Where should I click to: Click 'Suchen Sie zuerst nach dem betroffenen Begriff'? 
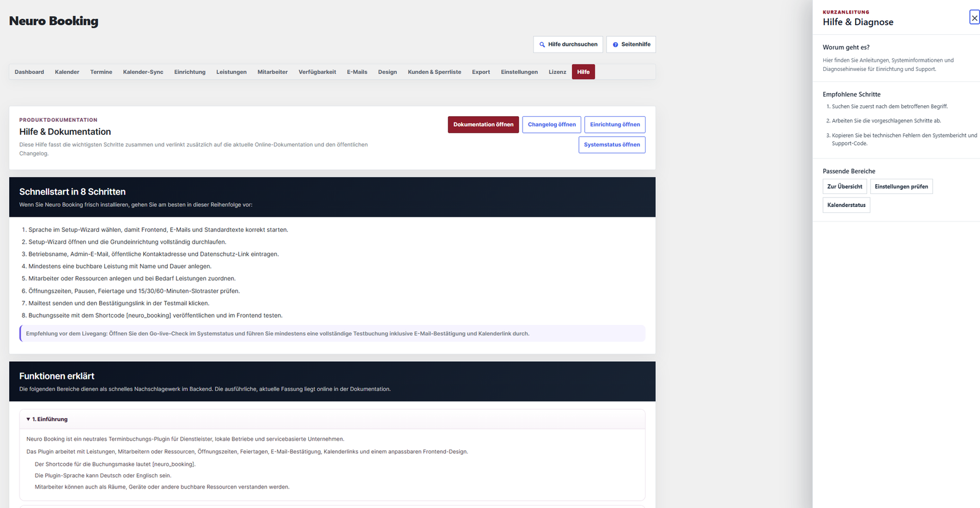coord(889,106)
